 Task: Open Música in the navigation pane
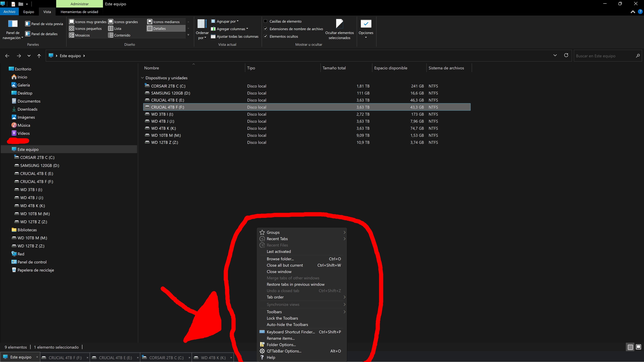[21, 125]
